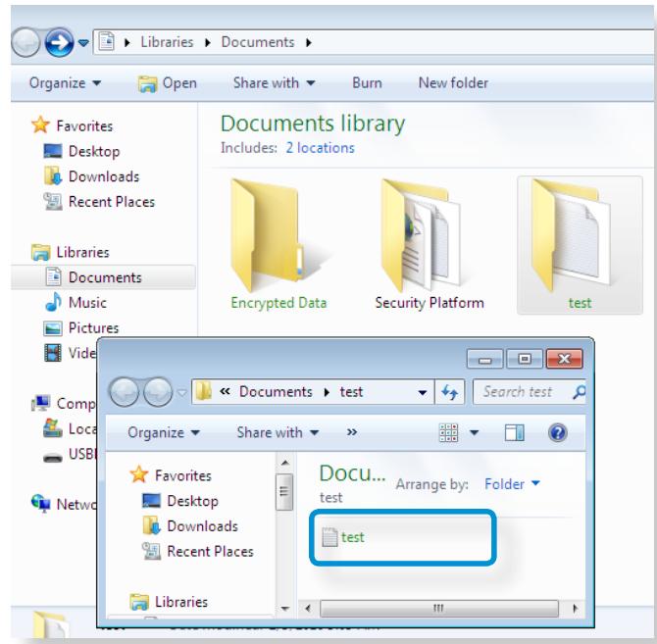
Task: Click sidebar scrollbar up arrow in test window
Action: 285,463
